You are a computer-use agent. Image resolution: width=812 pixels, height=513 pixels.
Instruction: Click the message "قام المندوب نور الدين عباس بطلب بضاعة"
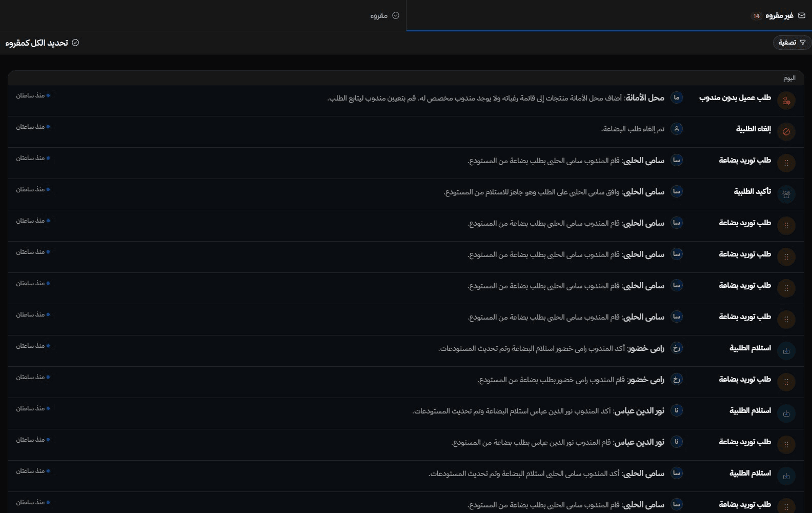(x=531, y=442)
